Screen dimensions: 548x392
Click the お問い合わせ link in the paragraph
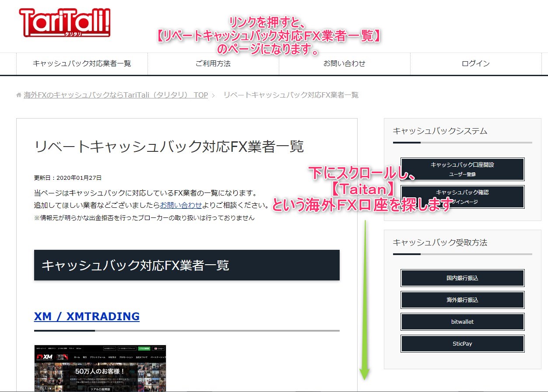pyautogui.click(x=181, y=205)
